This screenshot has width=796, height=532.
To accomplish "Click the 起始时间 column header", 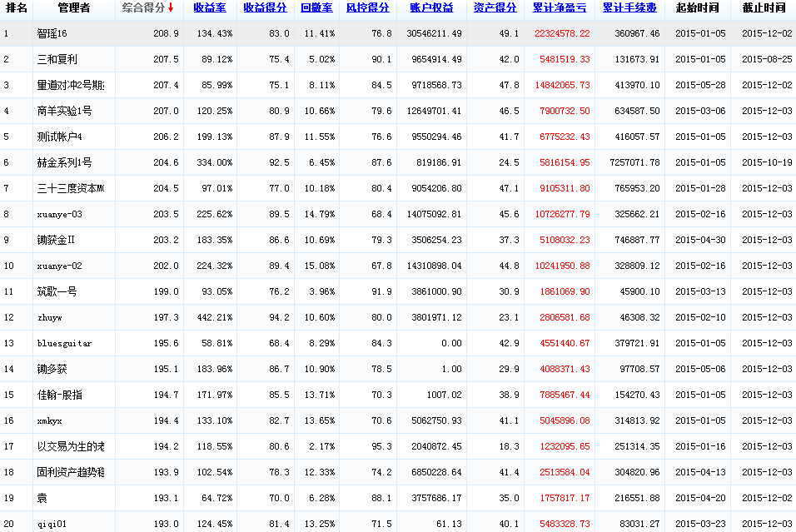I will pyautogui.click(x=698, y=7).
